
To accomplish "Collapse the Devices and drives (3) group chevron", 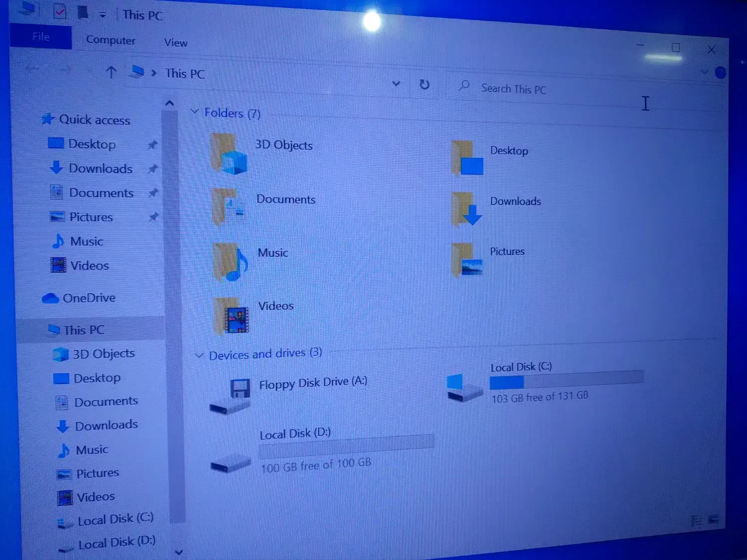I will [199, 355].
